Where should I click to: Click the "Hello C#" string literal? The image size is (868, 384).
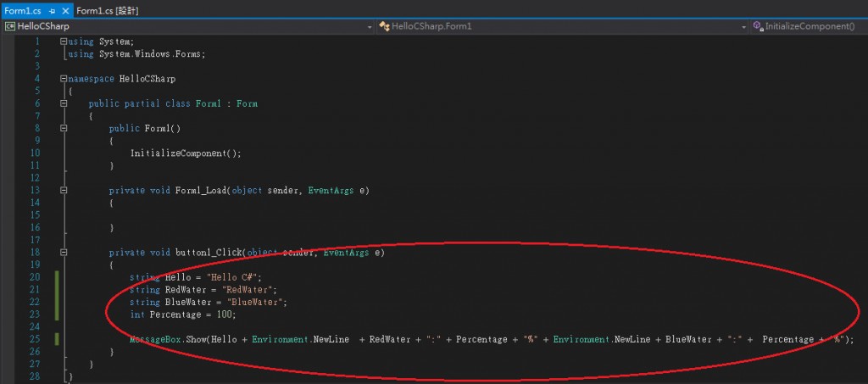233,277
